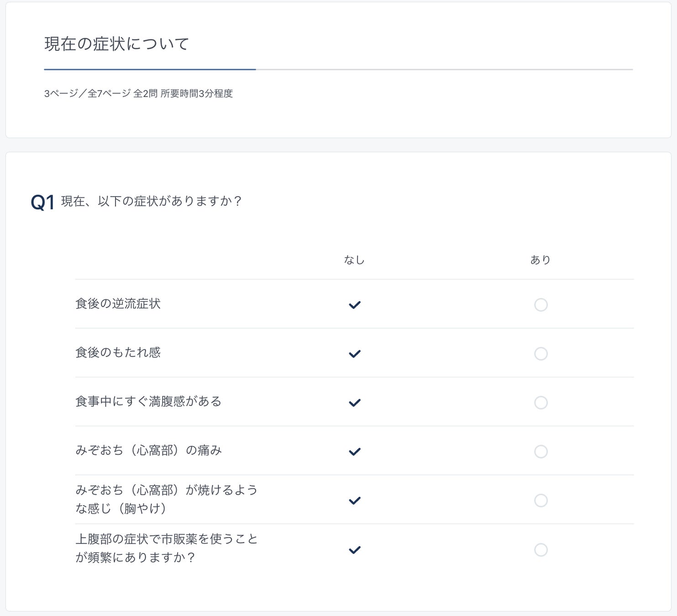Select あり for 食後の逆流症状
Screen dimensions: 677x616
(541, 305)
